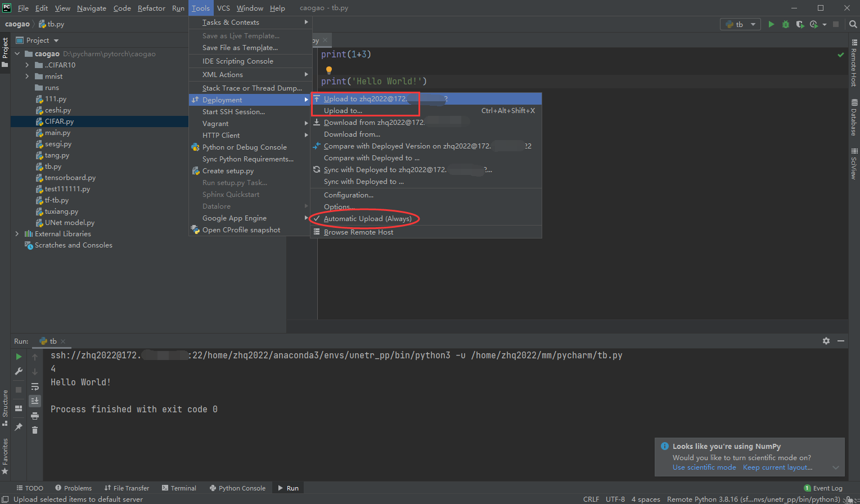Expand External Libraries node
This screenshot has width=860, height=504.
(17, 234)
